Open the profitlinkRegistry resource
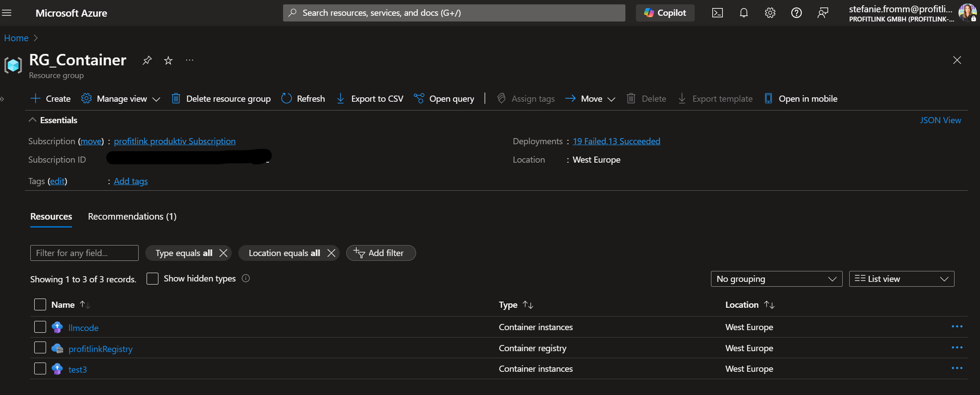Screen dimensions: 980x395 [101, 349]
